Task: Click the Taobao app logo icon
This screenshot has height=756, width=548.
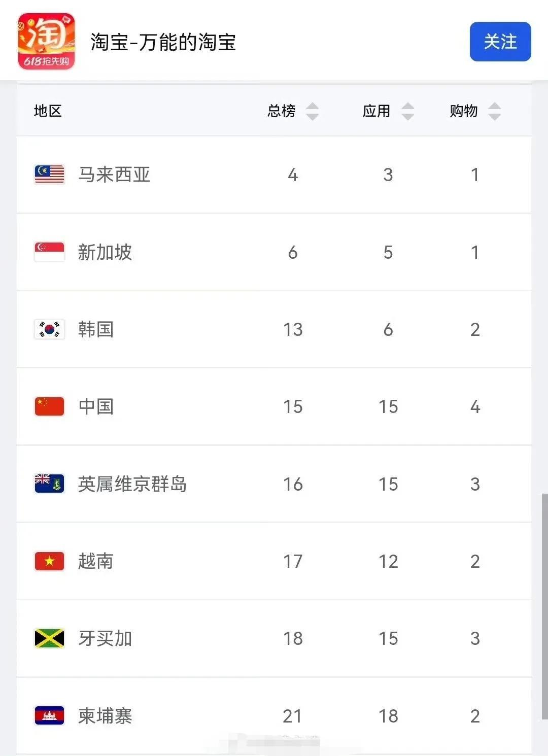Action: pos(46,41)
